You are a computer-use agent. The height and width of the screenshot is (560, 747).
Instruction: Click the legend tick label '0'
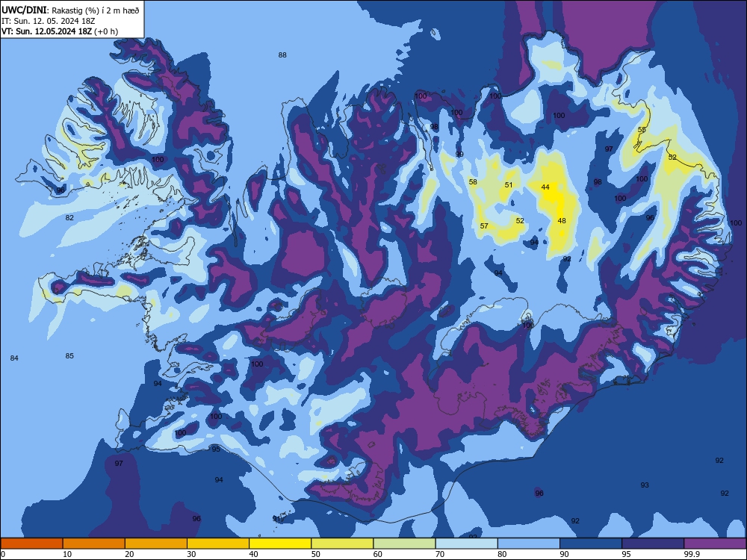(3, 554)
